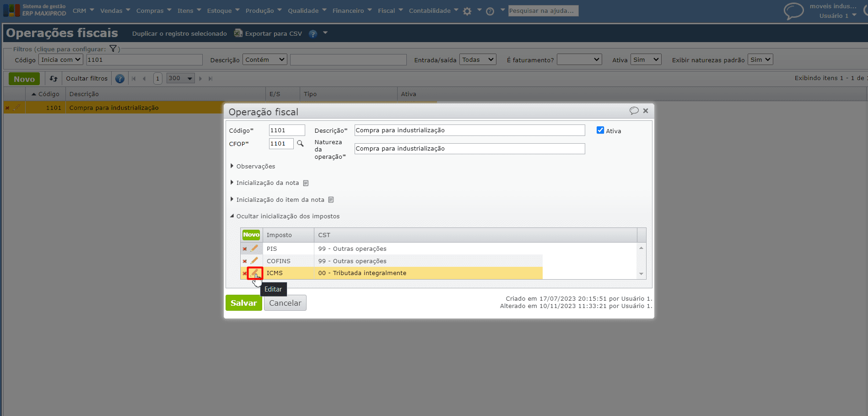The width and height of the screenshot is (868, 416).
Task: Edit the ICMS tax row
Action: 255,273
